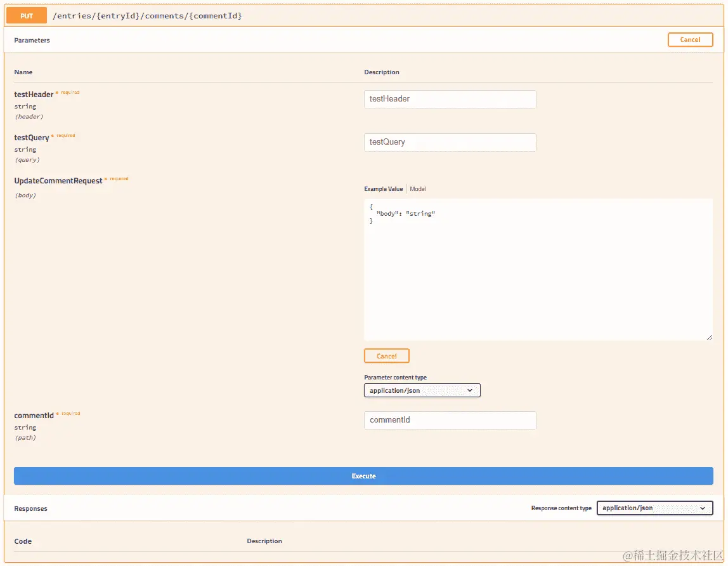Switch to the Example Value tab
Viewport: 728px width, 566px height.
(x=383, y=189)
